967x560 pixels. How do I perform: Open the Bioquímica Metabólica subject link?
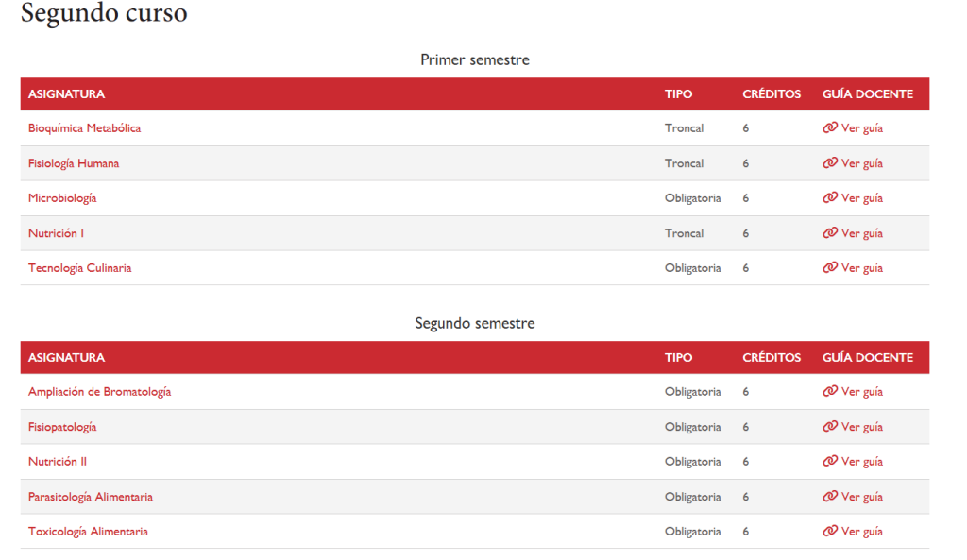(84, 128)
